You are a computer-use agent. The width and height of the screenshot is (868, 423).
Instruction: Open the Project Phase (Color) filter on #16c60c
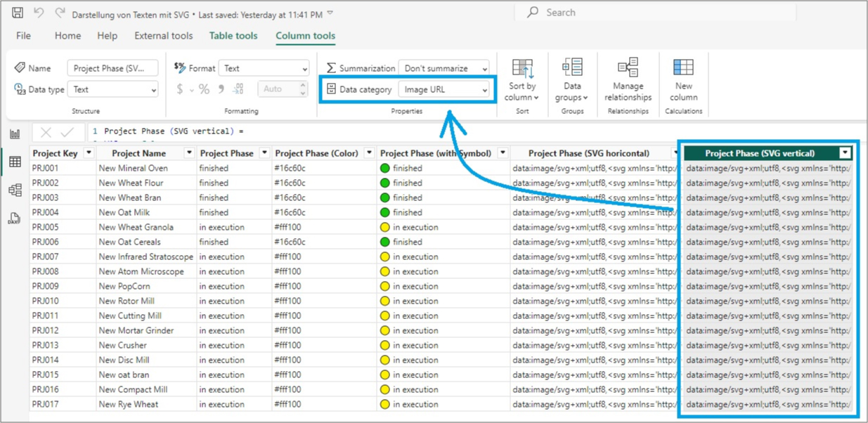369,152
